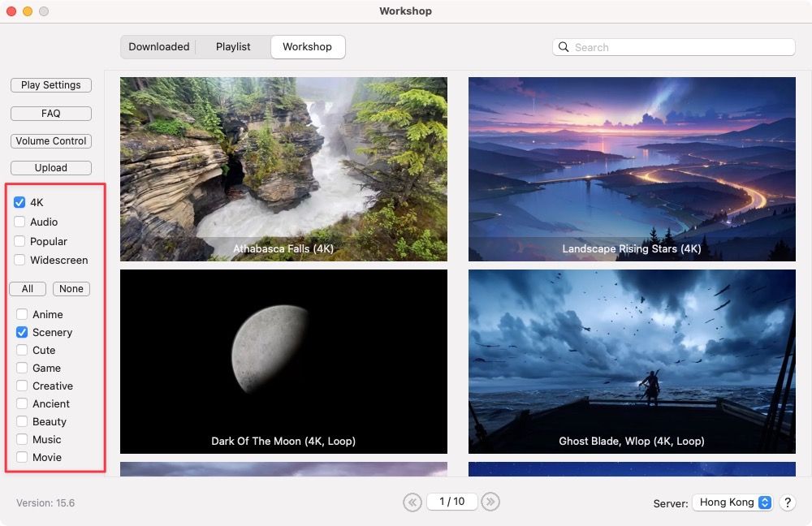Go to the next page using the double-arrow icon
Screen dimensions: 812x526
490,502
